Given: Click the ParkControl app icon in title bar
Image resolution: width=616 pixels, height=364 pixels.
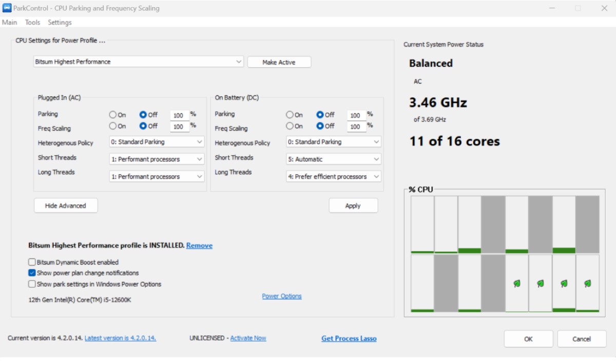Looking at the screenshot, I should 7,8.
